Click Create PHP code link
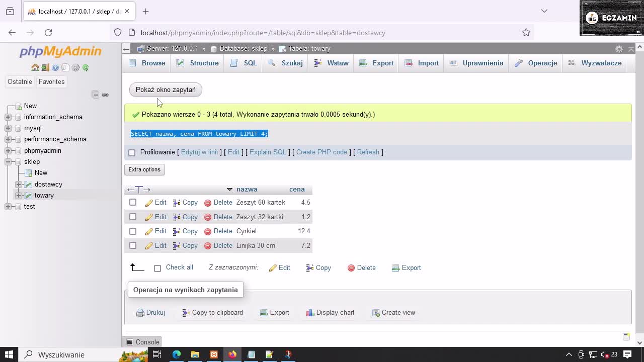 pos(321,152)
